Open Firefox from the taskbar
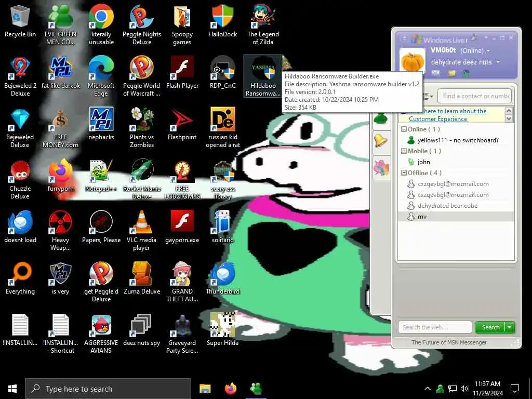Screen dimensions: 532x399 click(x=231, y=389)
